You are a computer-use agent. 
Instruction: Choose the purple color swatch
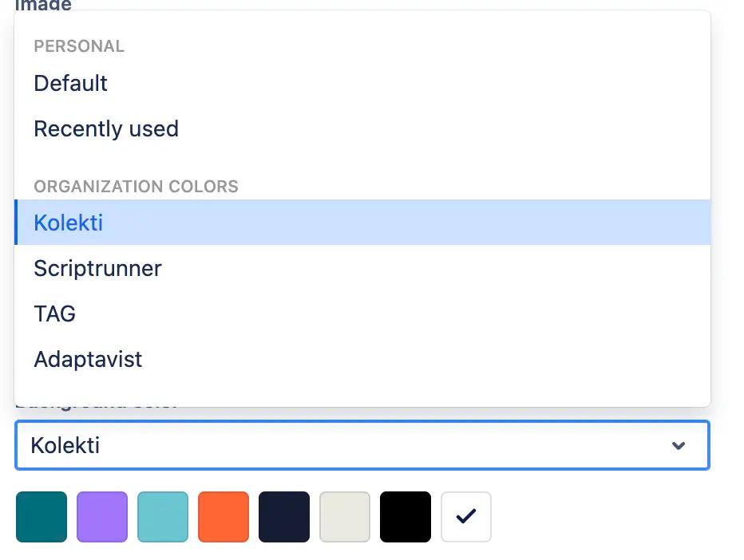[x=102, y=517]
